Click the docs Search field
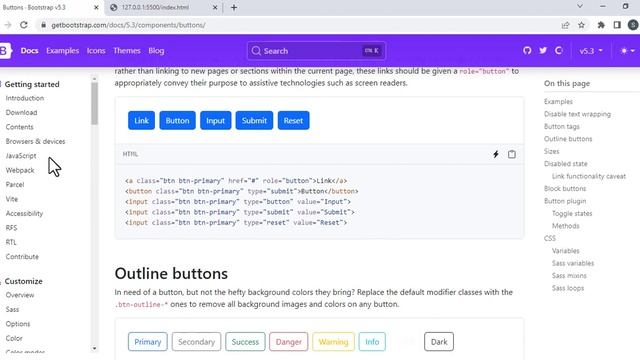640x360 pixels. [x=316, y=51]
